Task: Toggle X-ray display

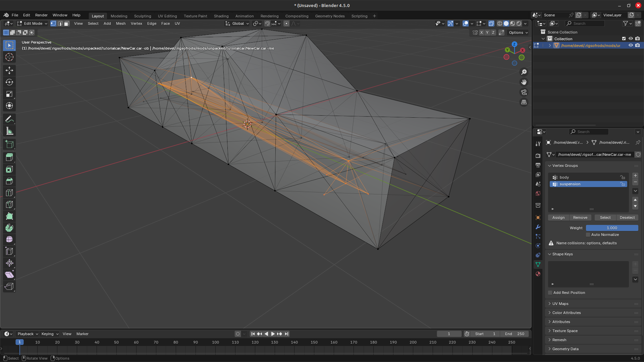Action: [x=491, y=23]
